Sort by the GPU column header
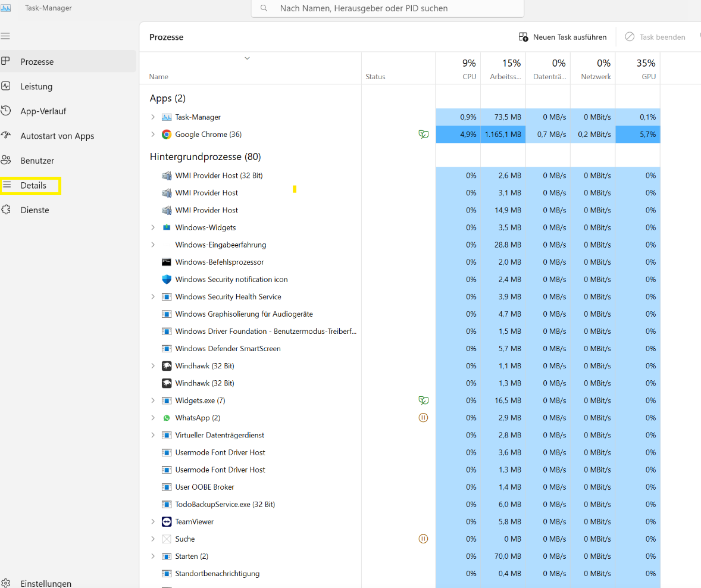The image size is (701, 588). click(638, 68)
